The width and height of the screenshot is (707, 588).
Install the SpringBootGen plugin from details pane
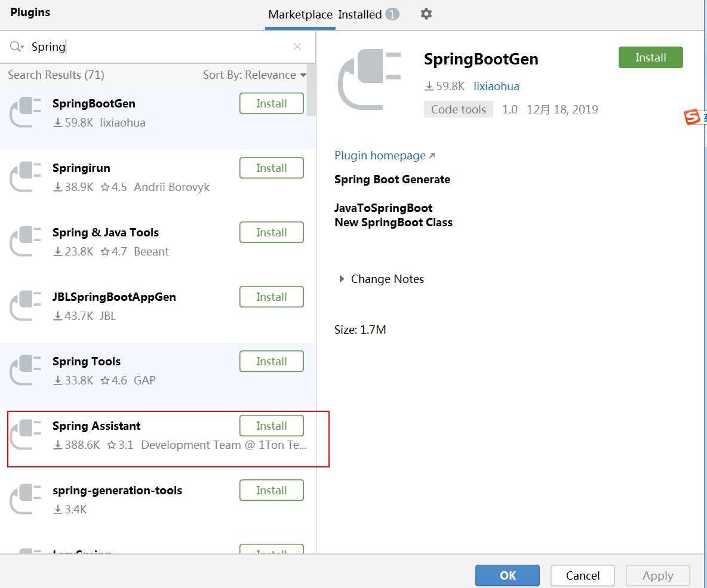tap(650, 57)
